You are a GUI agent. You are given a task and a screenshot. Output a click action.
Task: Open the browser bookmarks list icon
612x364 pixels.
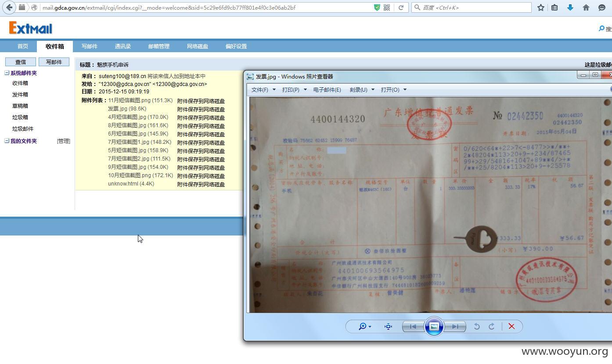[x=554, y=7]
